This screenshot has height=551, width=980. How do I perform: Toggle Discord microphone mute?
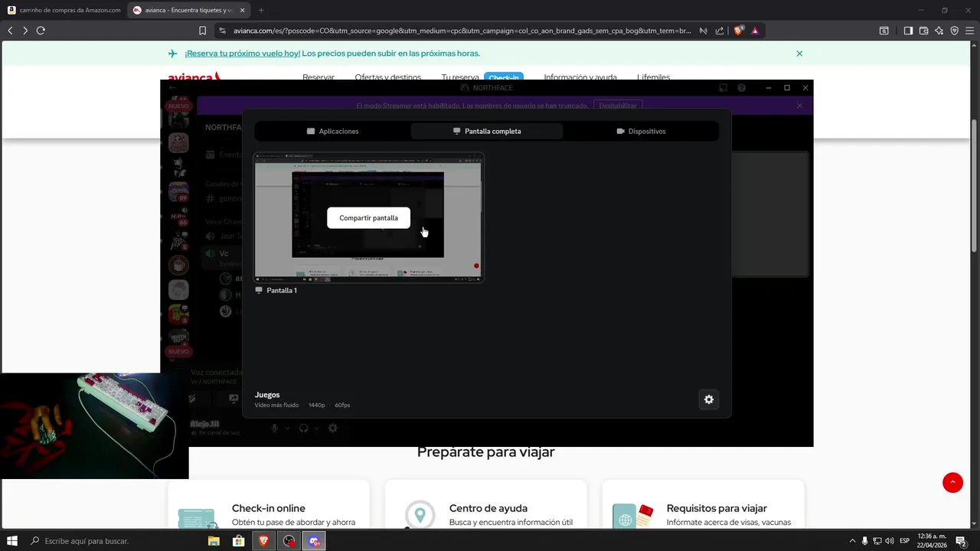pyautogui.click(x=274, y=429)
